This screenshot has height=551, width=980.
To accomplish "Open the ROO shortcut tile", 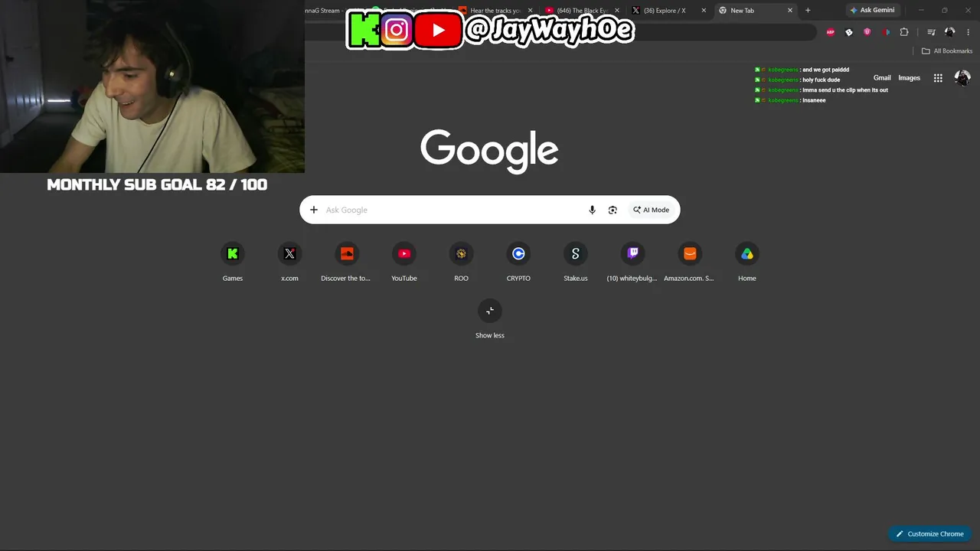I will 461,262.
